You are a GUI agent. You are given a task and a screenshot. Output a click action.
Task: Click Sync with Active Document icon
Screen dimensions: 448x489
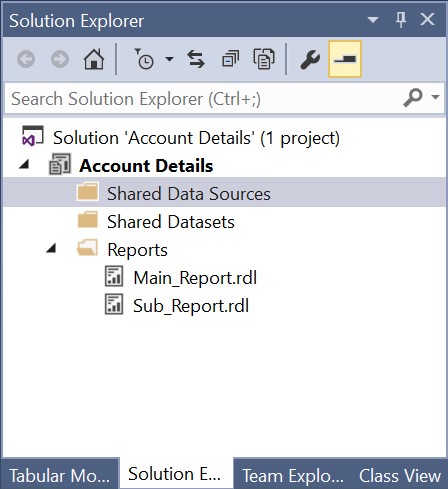point(196,59)
